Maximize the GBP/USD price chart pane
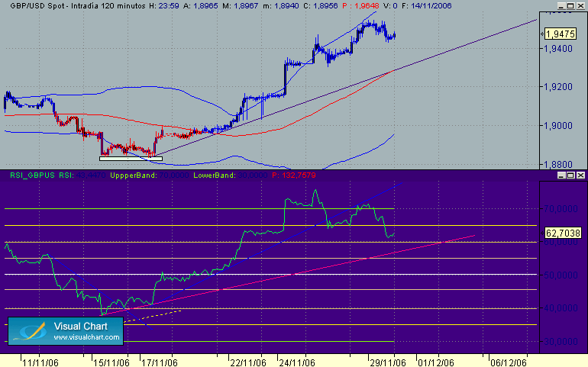Viewport: 588px width, 367px height. (570, 6)
